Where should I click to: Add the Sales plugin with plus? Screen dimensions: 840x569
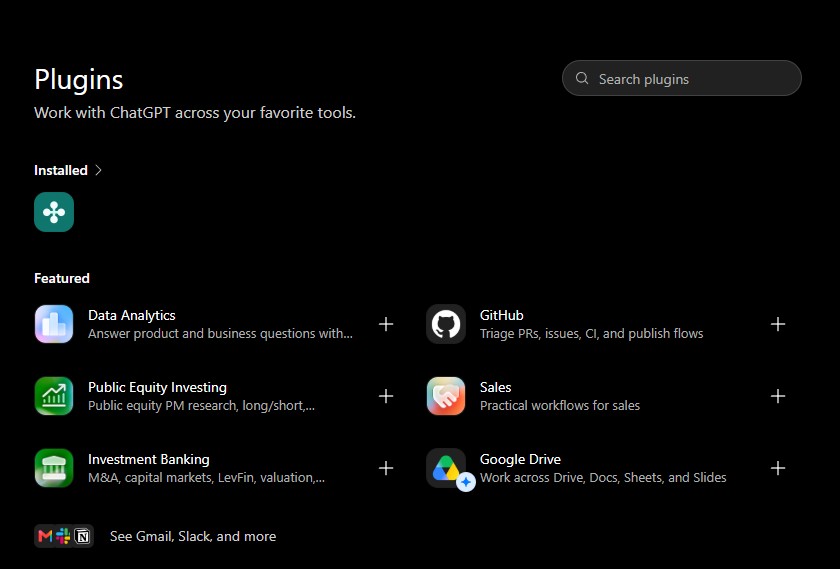[778, 396]
